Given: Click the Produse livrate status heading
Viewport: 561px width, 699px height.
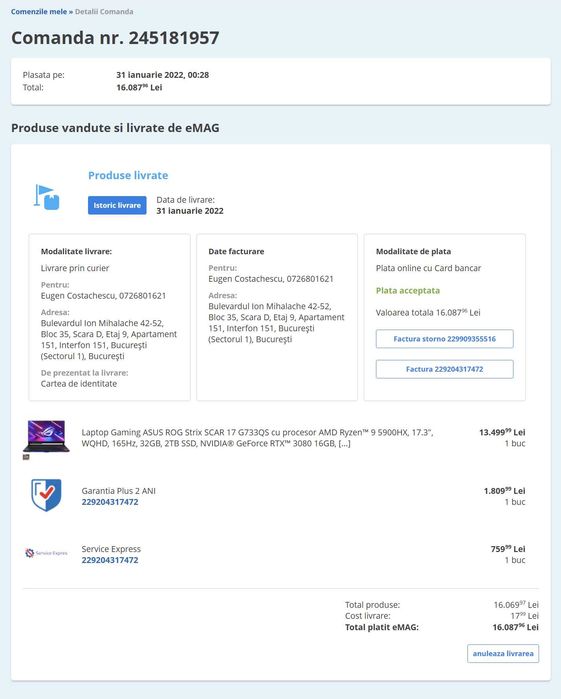Looking at the screenshot, I should point(128,175).
